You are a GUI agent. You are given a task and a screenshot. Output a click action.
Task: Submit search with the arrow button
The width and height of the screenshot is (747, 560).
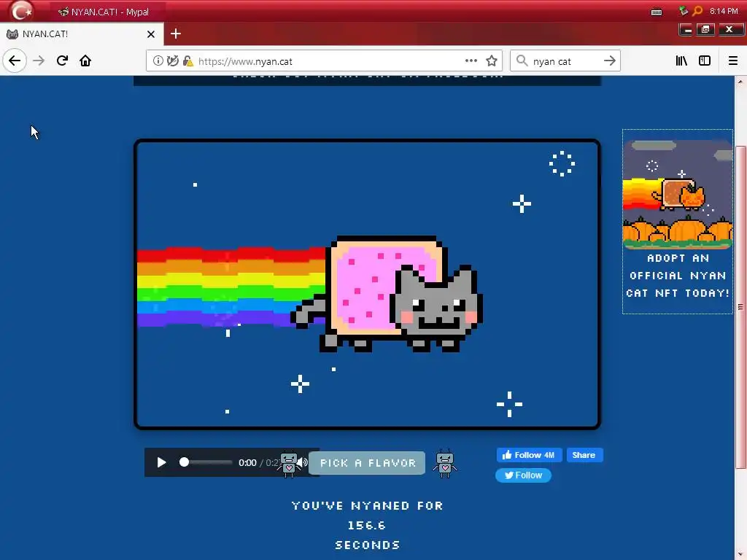coord(609,61)
